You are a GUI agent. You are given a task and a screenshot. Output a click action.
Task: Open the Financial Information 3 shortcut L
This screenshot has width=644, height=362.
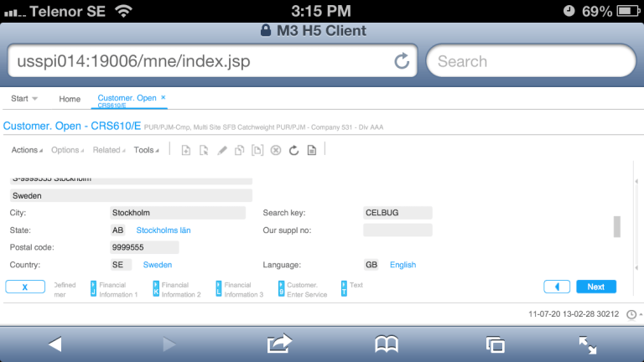pyautogui.click(x=240, y=289)
